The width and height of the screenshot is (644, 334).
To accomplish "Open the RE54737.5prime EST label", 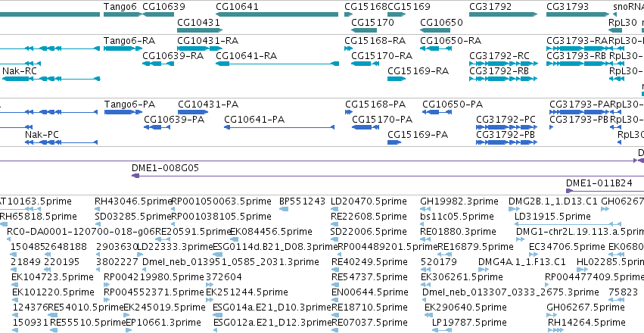I will click(369, 277).
